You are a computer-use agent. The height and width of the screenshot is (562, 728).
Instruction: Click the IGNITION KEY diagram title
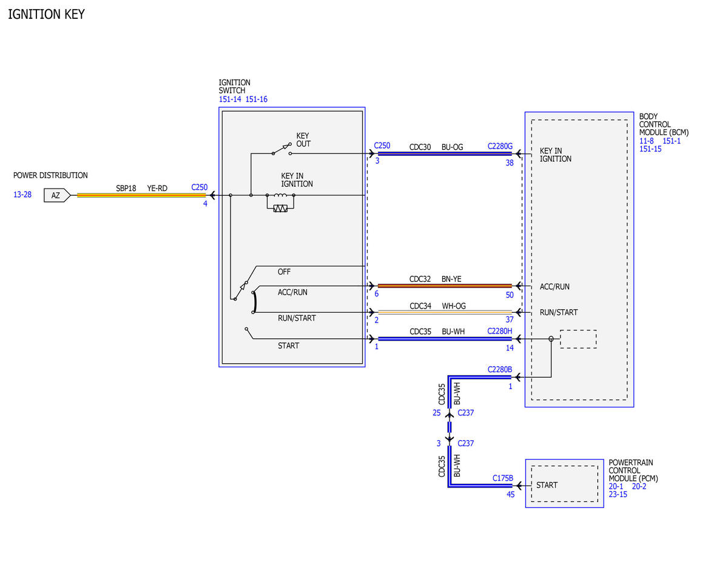point(46,14)
